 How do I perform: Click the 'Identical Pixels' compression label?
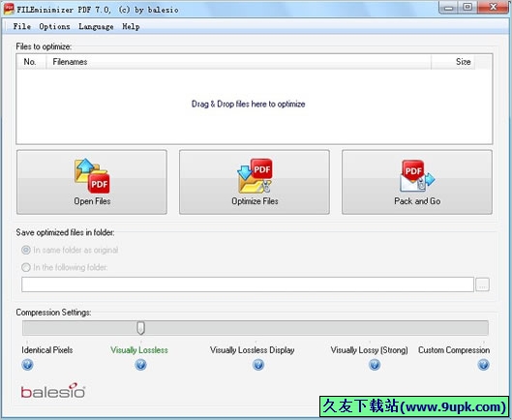(47, 350)
